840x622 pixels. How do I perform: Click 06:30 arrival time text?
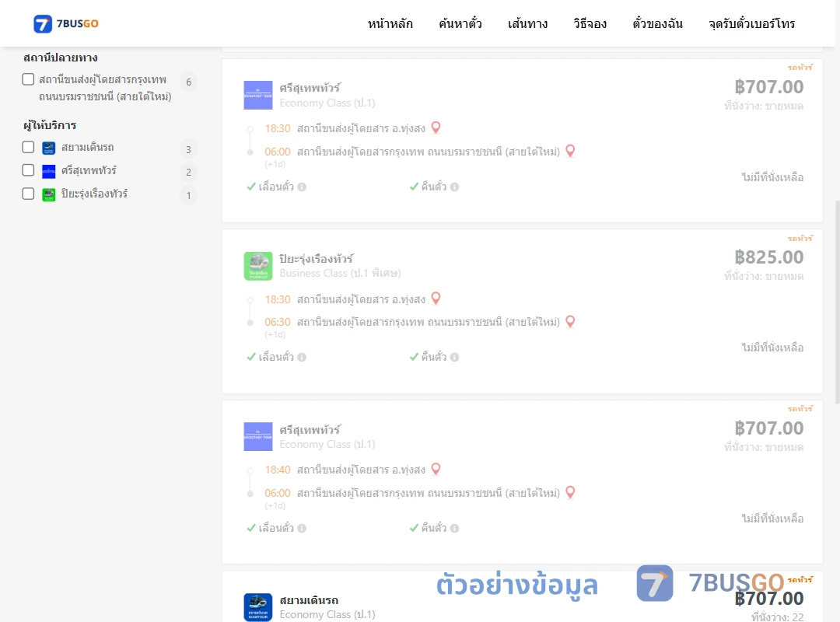tap(278, 322)
